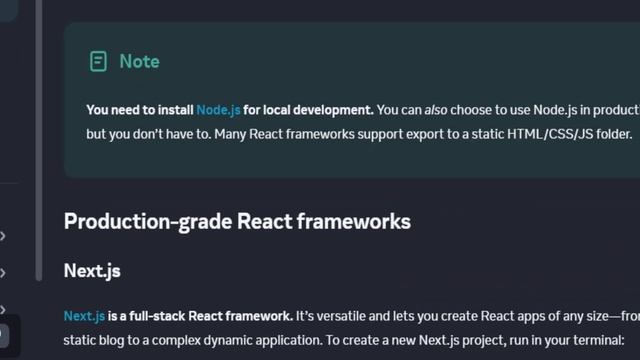Viewport: 640px width, 360px height.
Task: Click bold text "is a full-stack React framework."
Action: (200, 316)
